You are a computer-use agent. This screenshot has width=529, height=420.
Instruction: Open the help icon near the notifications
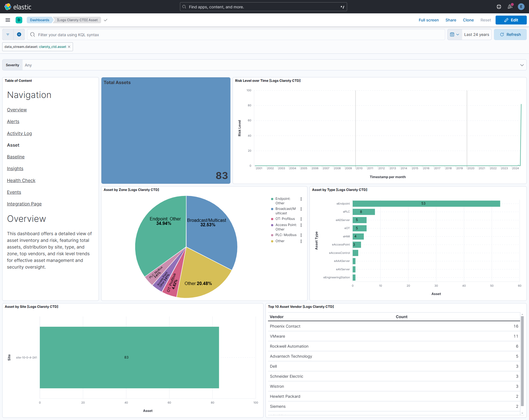pos(499,6)
